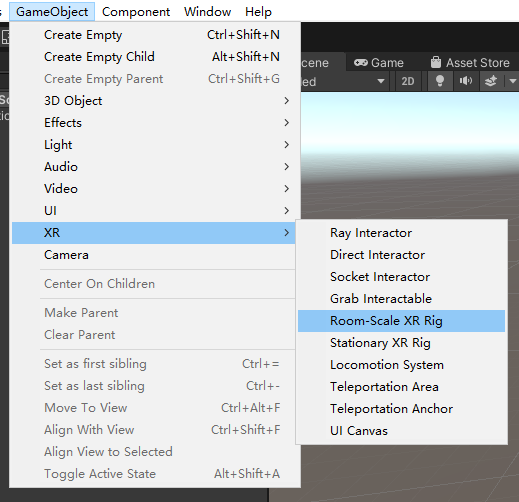Toggle scene effects skybox icon
Image resolution: width=519 pixels, height=502 pixels.
click(491, 81)
